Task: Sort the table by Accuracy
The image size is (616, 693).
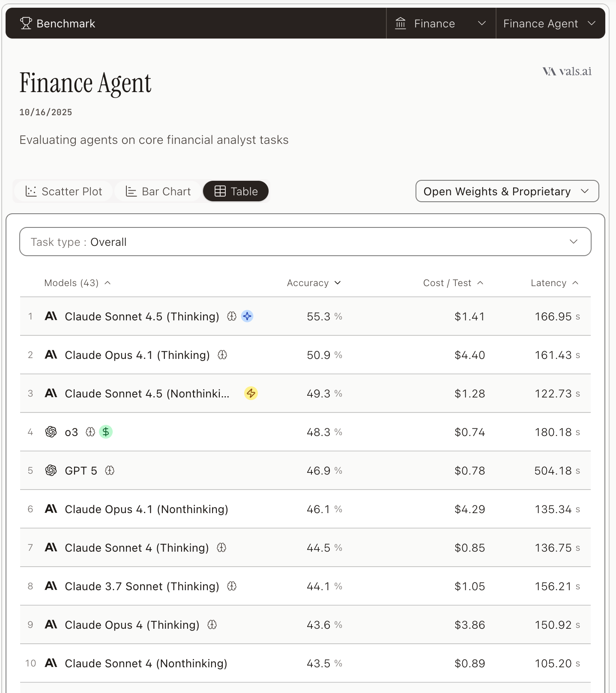Action: tap(314, 283)
